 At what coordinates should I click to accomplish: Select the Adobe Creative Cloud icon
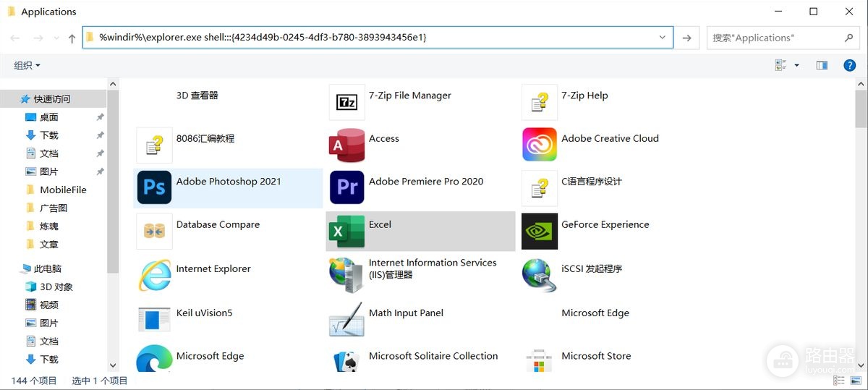tap(540, 145)
